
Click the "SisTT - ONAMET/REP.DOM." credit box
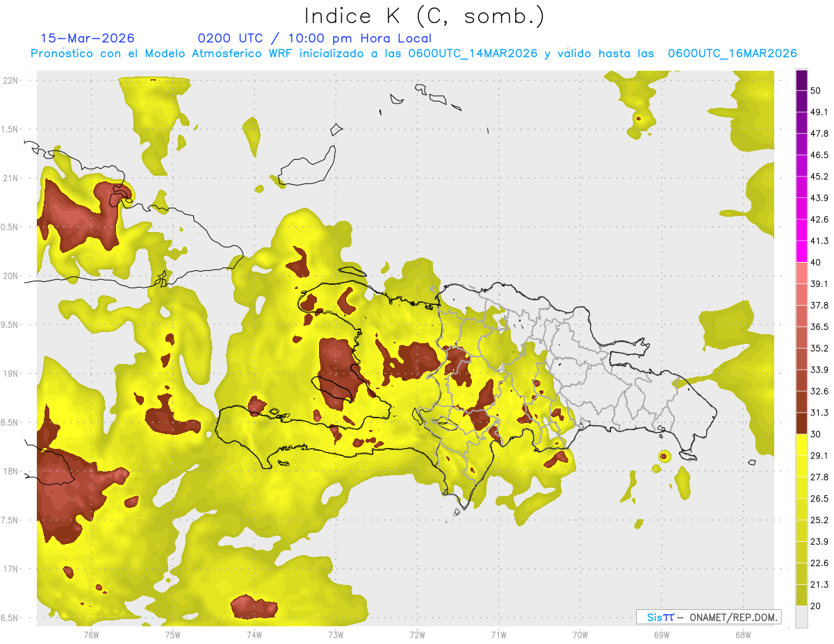pyautogui.click(x=708, y=617)
